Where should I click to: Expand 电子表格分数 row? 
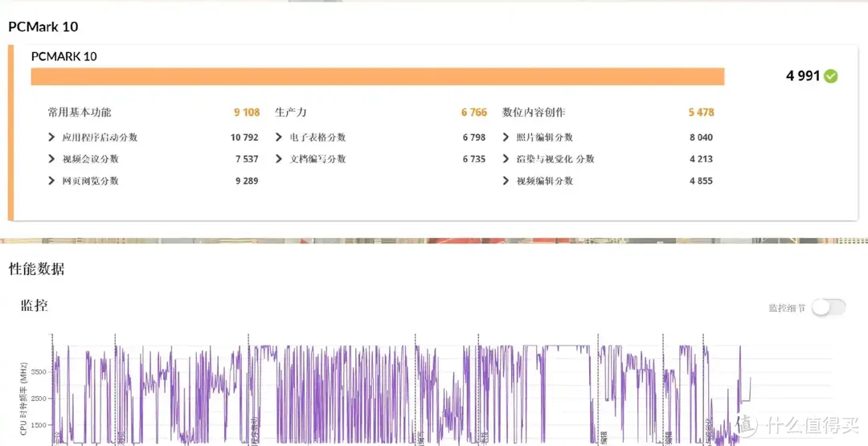coord(278,137)
